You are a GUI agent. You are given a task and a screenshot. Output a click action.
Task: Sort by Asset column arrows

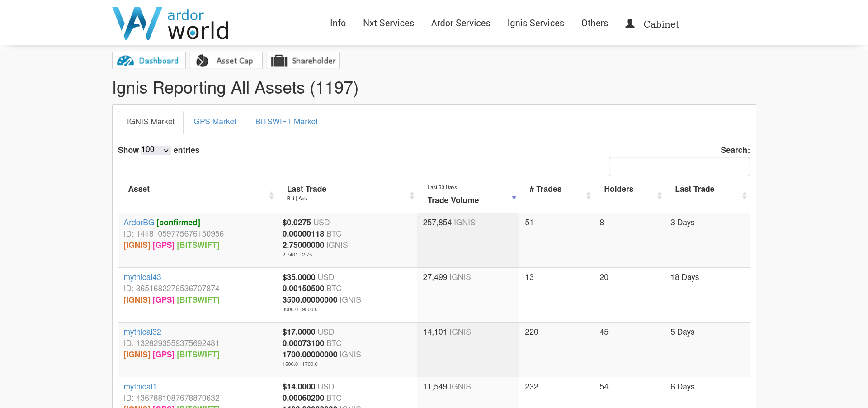coord(271,195)
